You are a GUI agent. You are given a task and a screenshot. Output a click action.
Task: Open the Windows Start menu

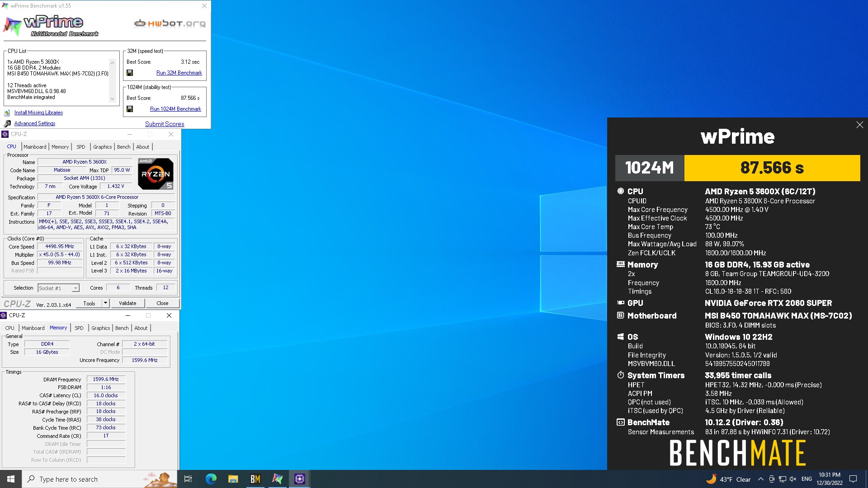11,479
